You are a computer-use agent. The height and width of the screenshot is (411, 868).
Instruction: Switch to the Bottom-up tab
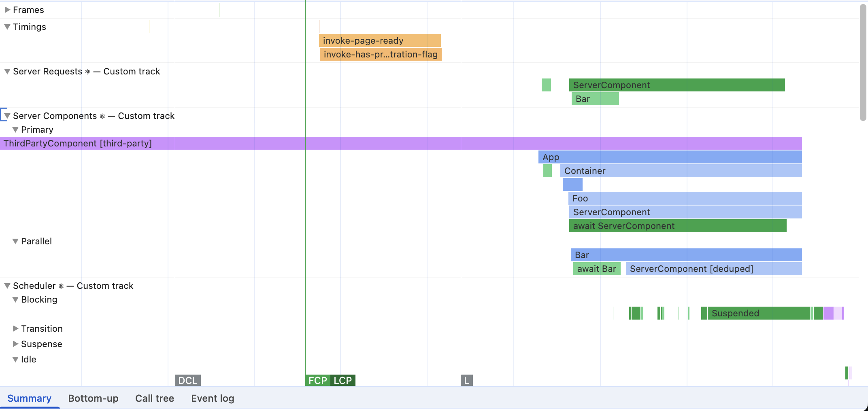tap(93, 398)
